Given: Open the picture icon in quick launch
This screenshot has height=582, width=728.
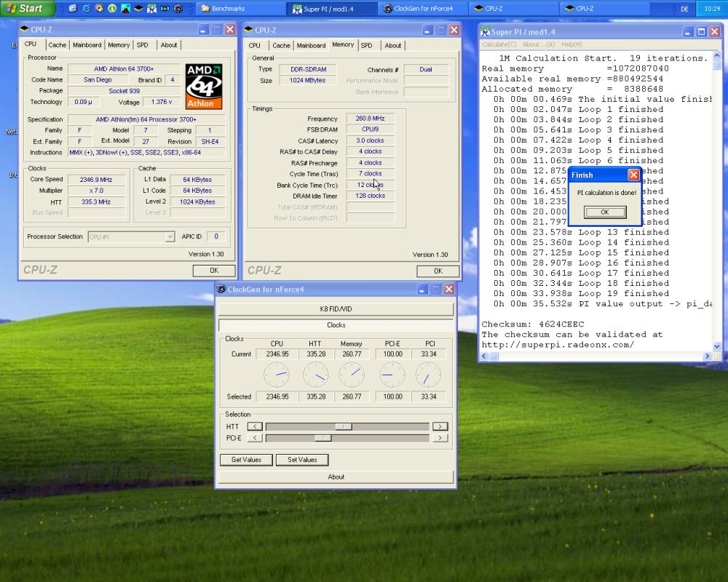Looking at the screenshot, I should click(125, 8).
